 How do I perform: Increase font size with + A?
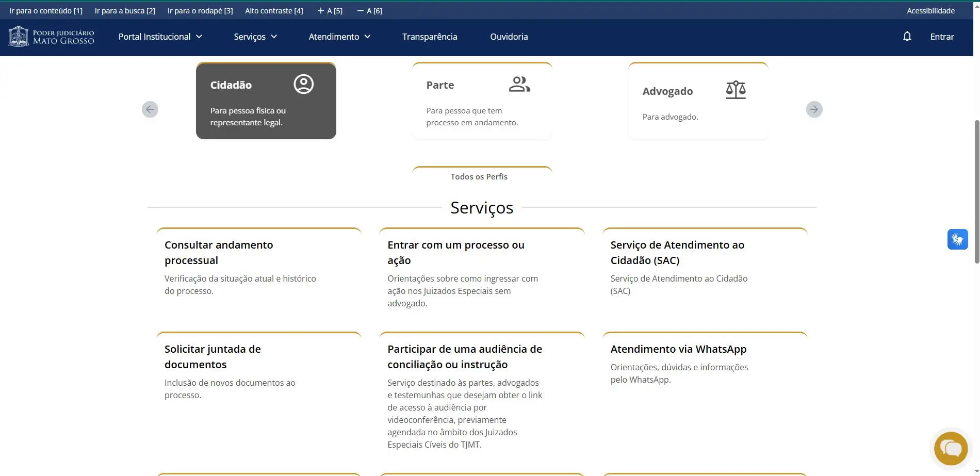[x=330, y=11]
